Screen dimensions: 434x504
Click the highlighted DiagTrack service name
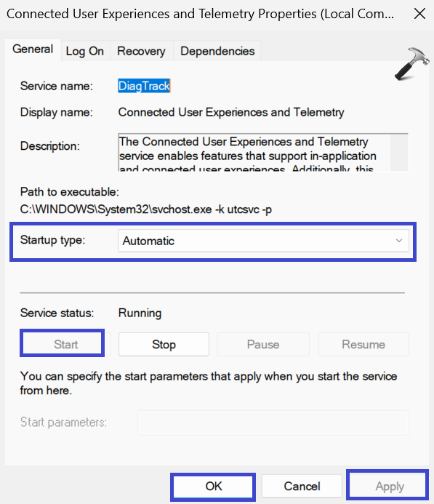coord(144,86)
